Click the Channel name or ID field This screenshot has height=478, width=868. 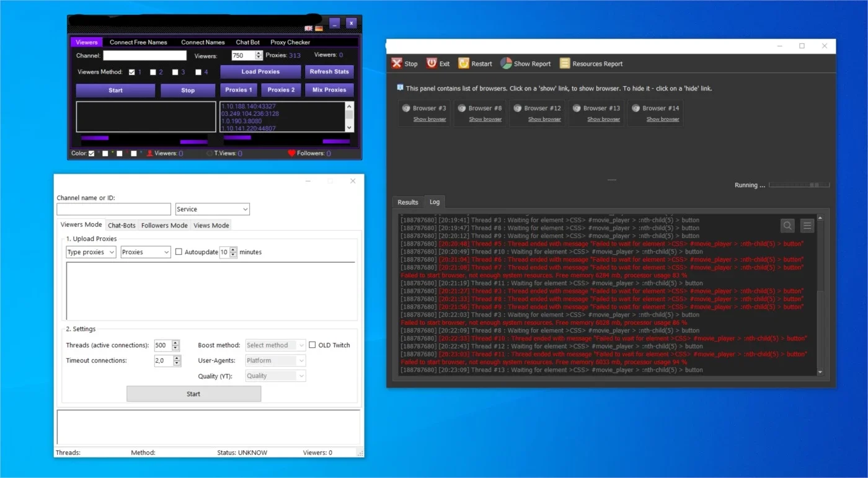pyautogui.click(x=113, y=210)
